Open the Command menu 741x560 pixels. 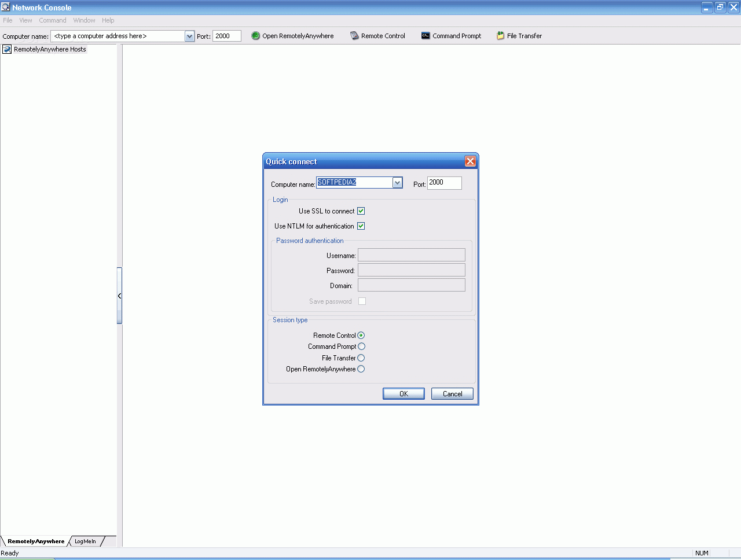click(53, 20)
